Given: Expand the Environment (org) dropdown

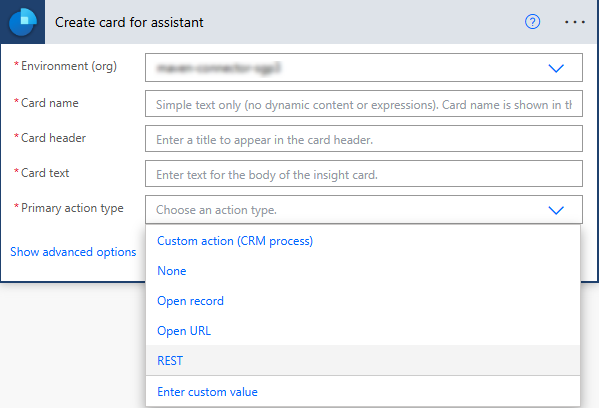Looking at the screenshot, I should point(364,68).
